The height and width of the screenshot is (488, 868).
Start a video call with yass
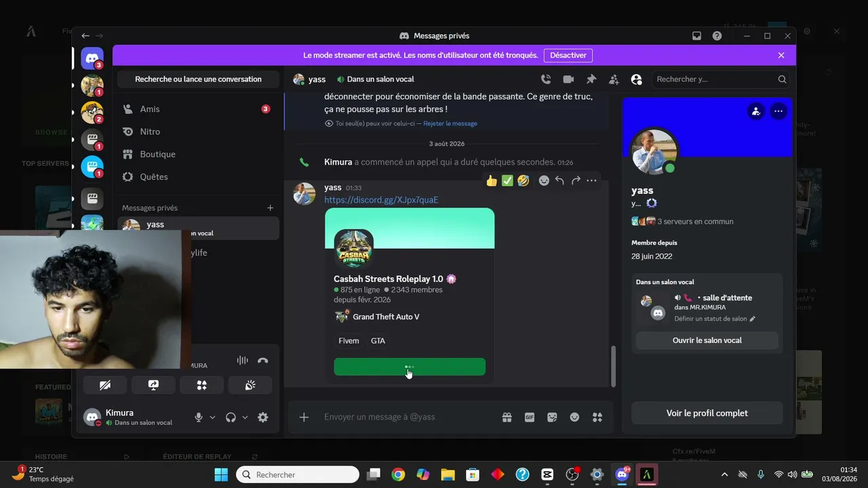(x=568, y=79)
